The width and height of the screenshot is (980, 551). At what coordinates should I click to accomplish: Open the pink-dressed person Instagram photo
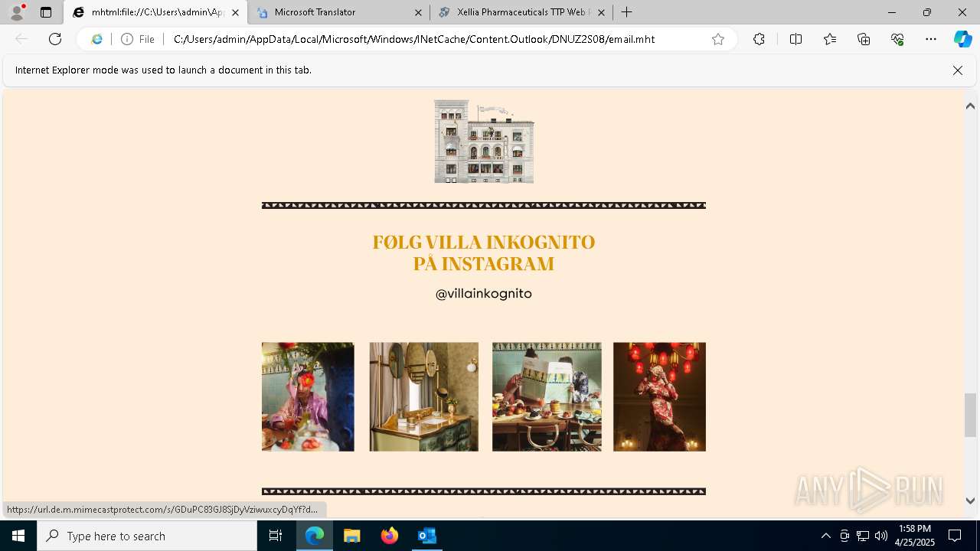(x=308, y=396)
